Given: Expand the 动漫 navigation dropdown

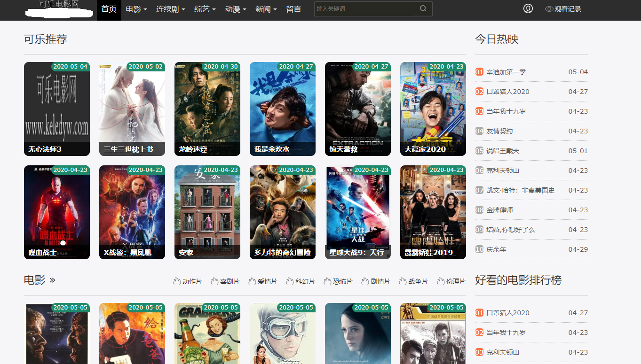Looking at the screenshot, I should pyautogui.click(x=236, y=9).
